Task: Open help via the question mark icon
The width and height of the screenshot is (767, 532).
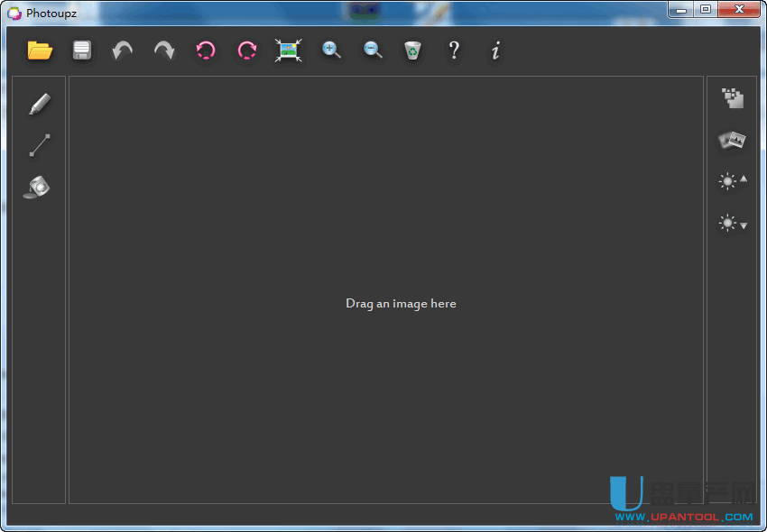Action: (454, 50)
